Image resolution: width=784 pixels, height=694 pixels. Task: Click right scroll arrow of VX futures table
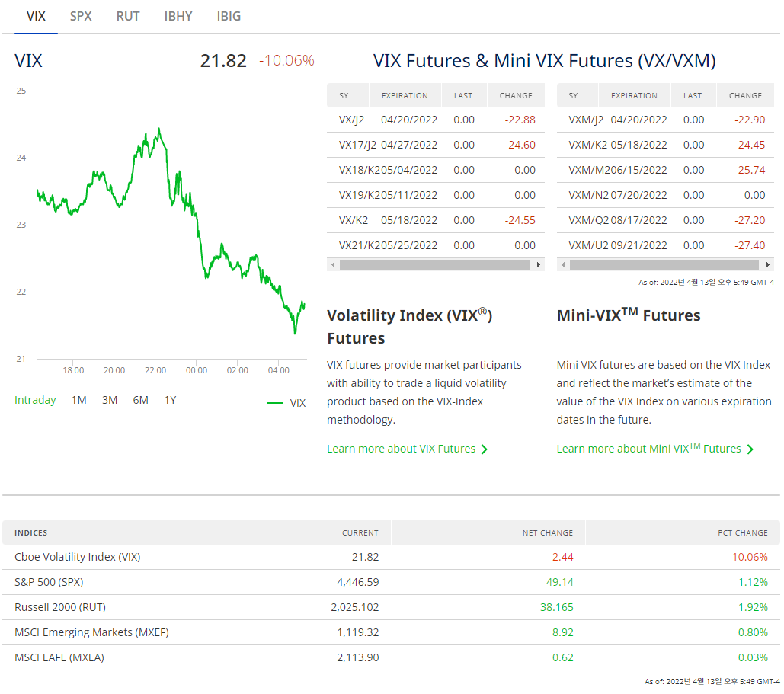(539, 265)
